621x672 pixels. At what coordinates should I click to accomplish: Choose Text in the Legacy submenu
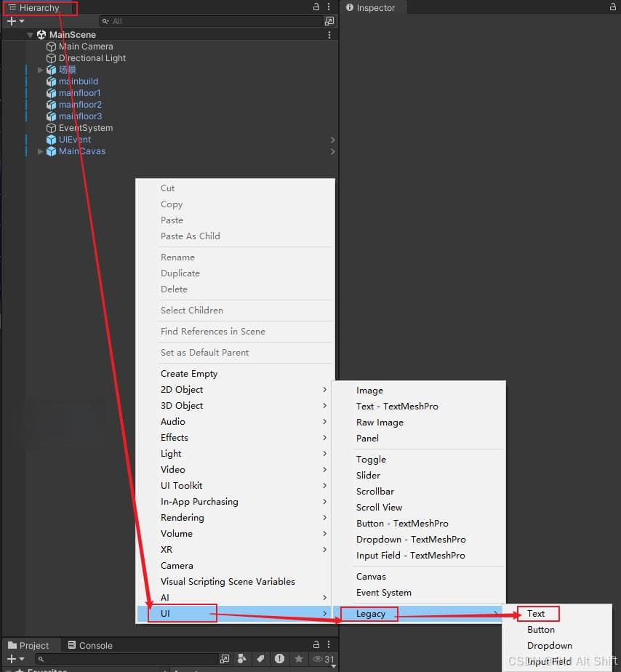click(557, 614)
